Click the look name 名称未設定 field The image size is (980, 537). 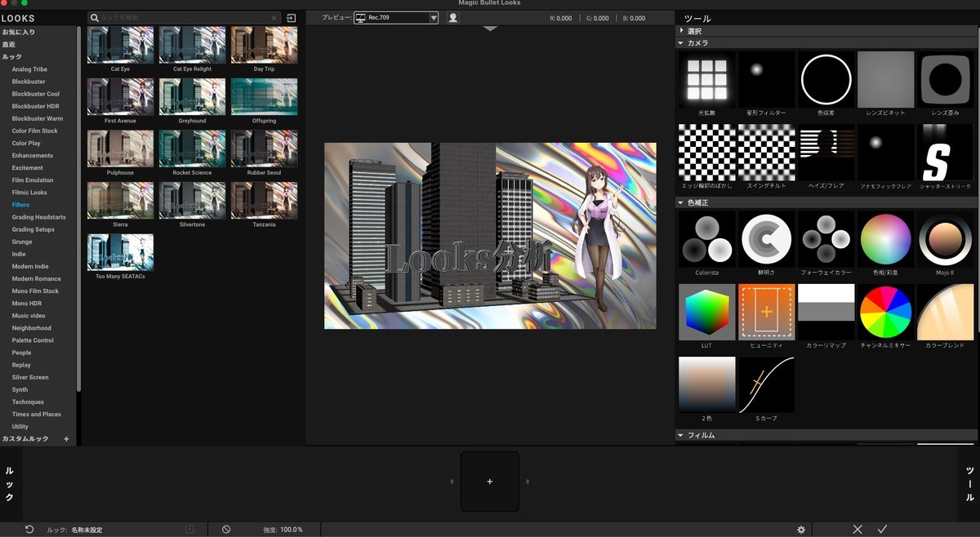pos(87,530)
